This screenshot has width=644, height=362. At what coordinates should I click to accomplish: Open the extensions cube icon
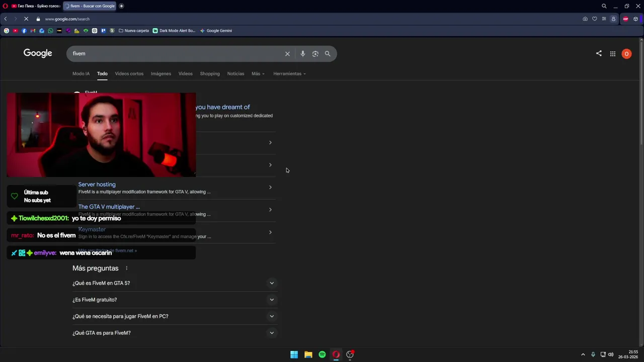coord(636,19)
